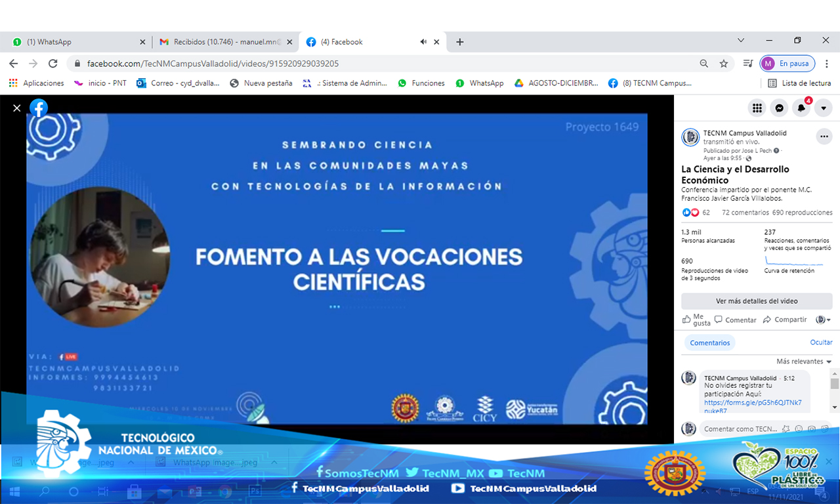Open the '72 comentarios' link

pos(745,213)
